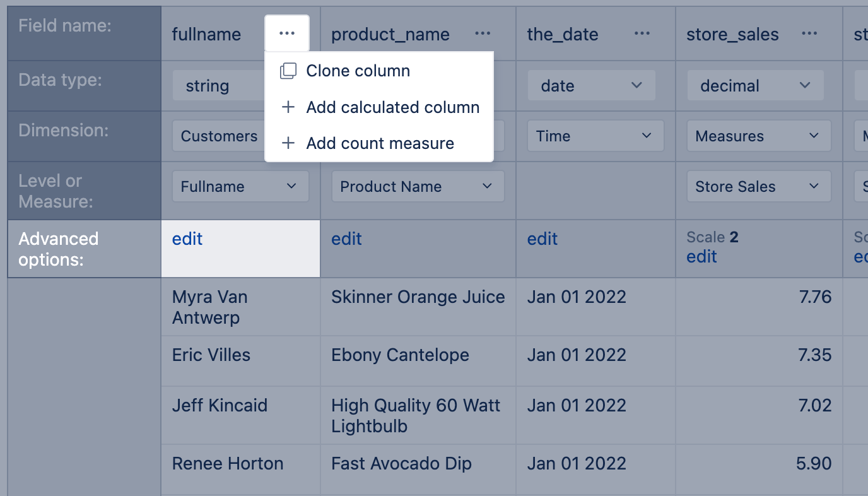Choose Add count measure option
This screenshot has height=496, width=868.
point(380,144)
